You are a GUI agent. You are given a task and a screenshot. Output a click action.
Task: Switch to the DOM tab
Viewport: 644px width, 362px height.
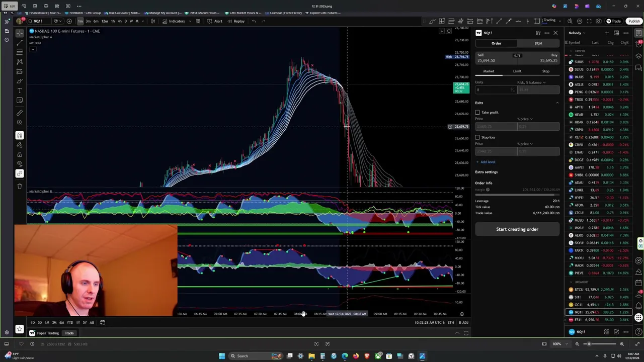tap(538, 43)
